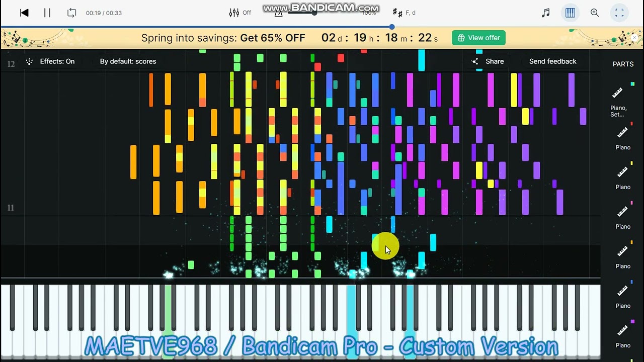Toggle fullscreen mode icon
The image size is (644, 362).
pos(619,13)
